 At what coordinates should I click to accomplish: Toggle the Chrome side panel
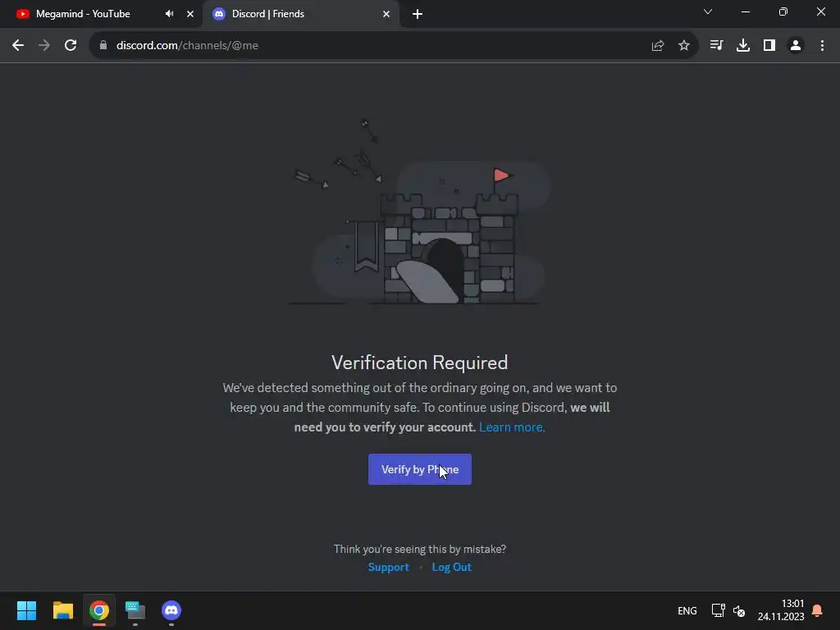(x=769, y=45)
